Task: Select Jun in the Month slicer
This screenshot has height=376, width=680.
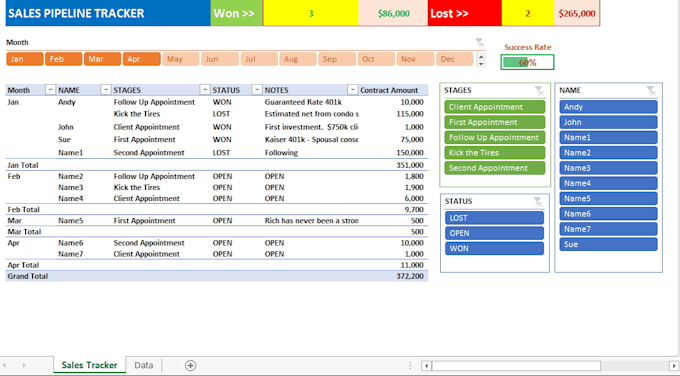Action: (219, 59)
